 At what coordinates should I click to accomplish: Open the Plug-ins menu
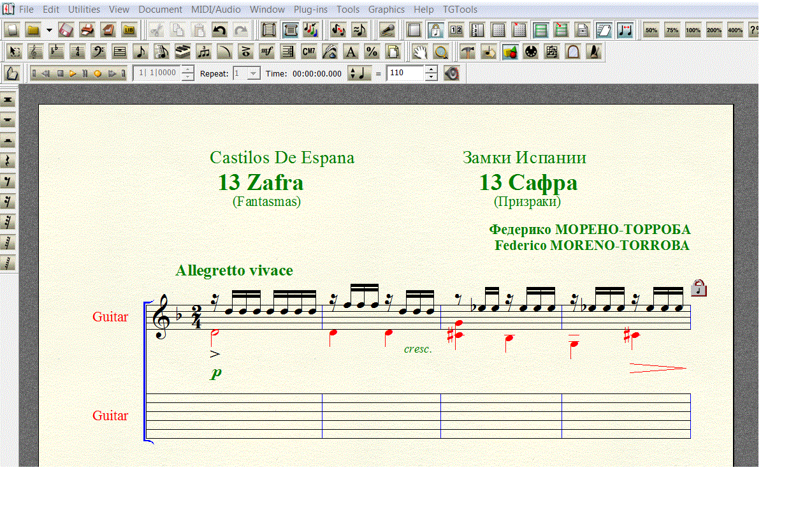click(x=311, y=10)
